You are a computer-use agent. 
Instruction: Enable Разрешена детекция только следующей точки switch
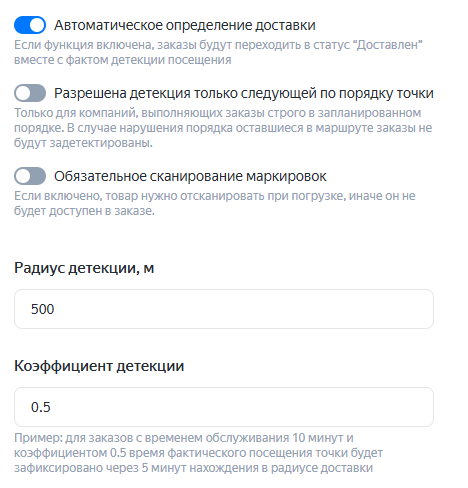coord(30,93)
